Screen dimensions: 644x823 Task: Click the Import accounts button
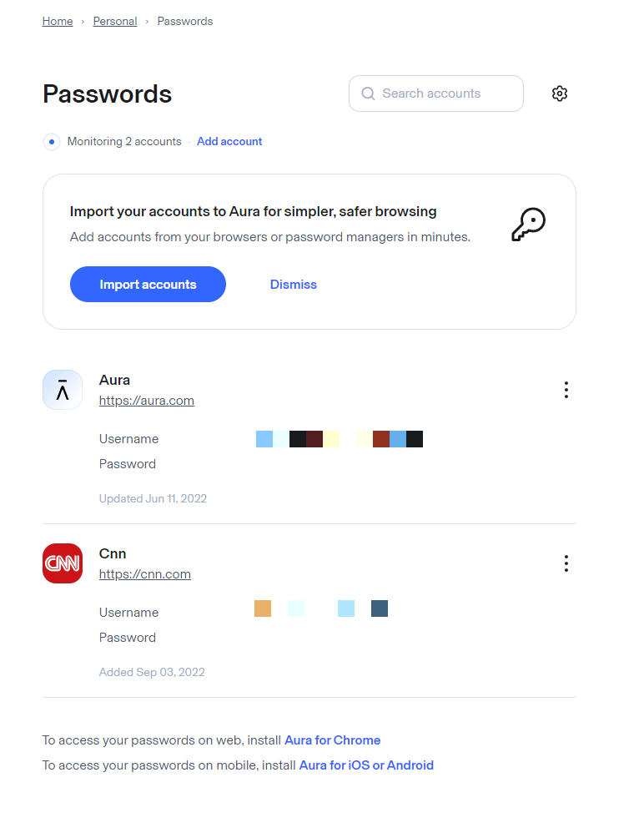pos(148,284)
